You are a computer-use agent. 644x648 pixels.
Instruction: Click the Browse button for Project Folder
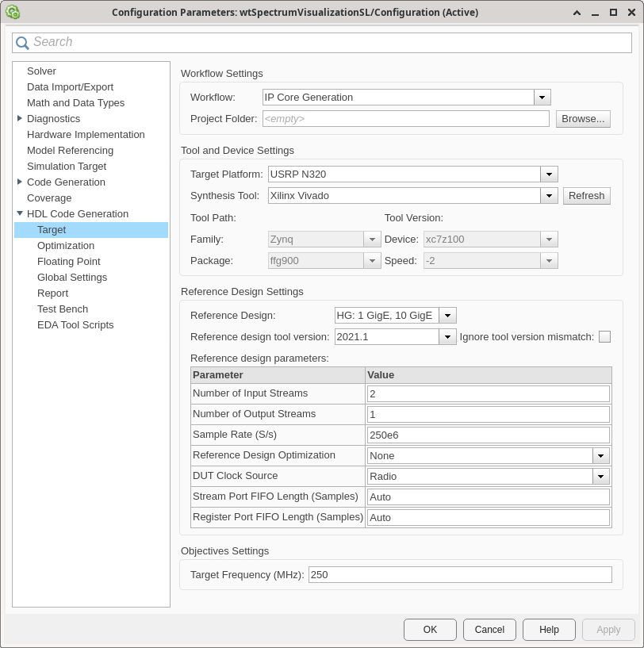point(583,118)
